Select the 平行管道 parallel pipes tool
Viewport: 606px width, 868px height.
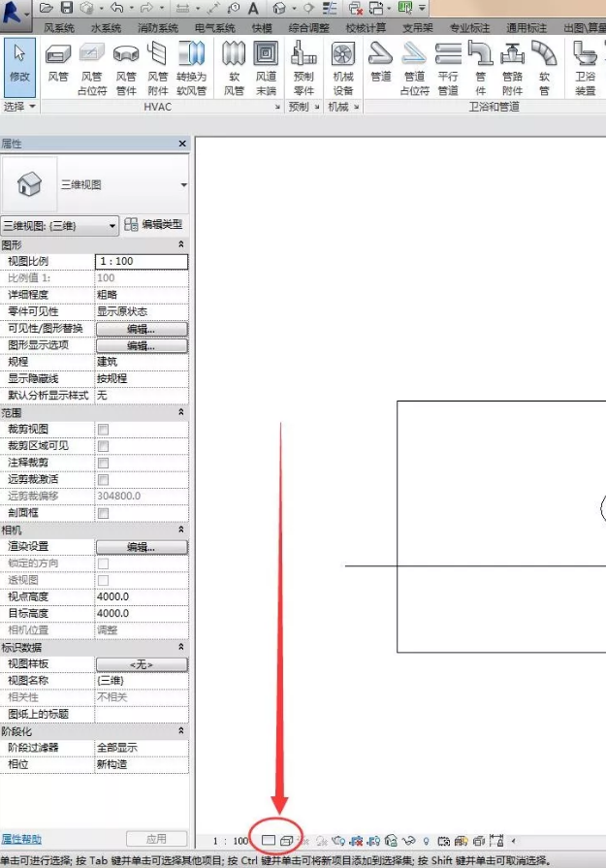[x=448, y=68]
